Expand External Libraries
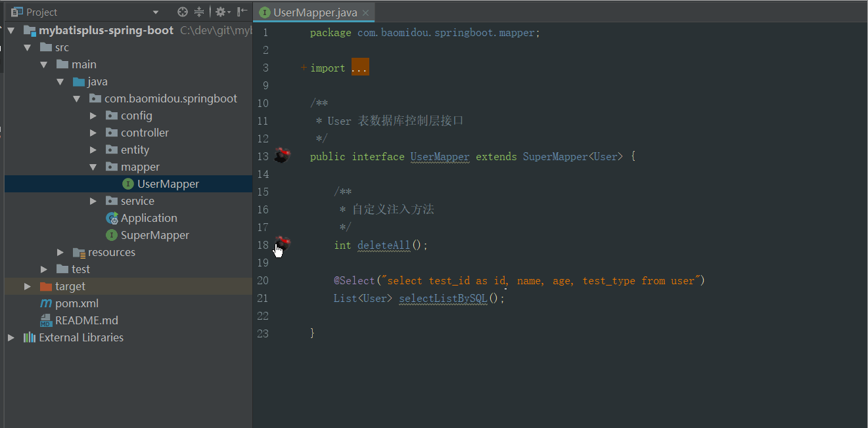Viewport: 868px width, 428px height. coord(11,337)
